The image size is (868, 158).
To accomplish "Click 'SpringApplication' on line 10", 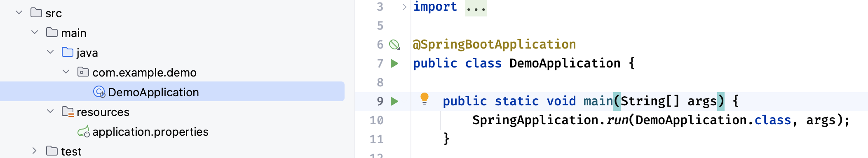I will [535, 120].
